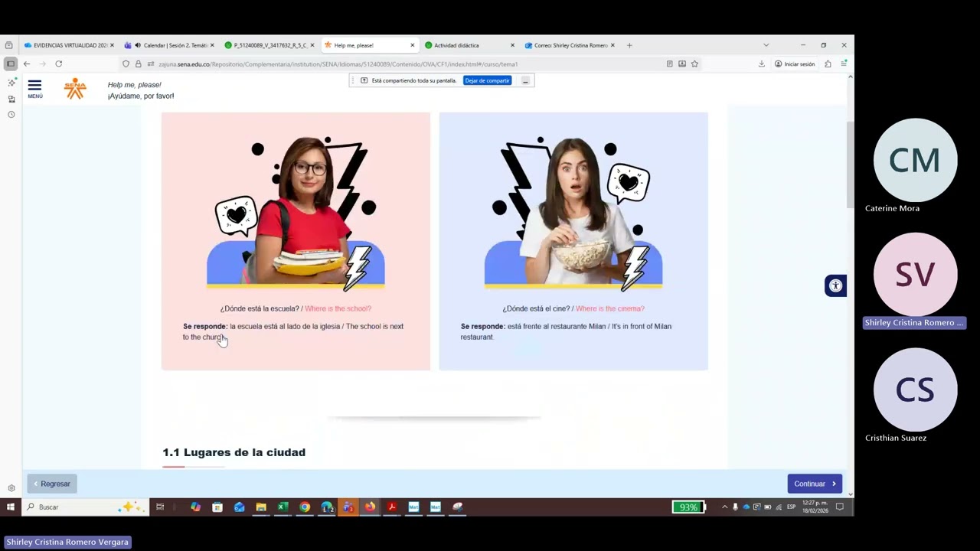Screen dimensions: 980x551
Task: Click the Windows Buscar search box
Action: (x=84, y=507)
